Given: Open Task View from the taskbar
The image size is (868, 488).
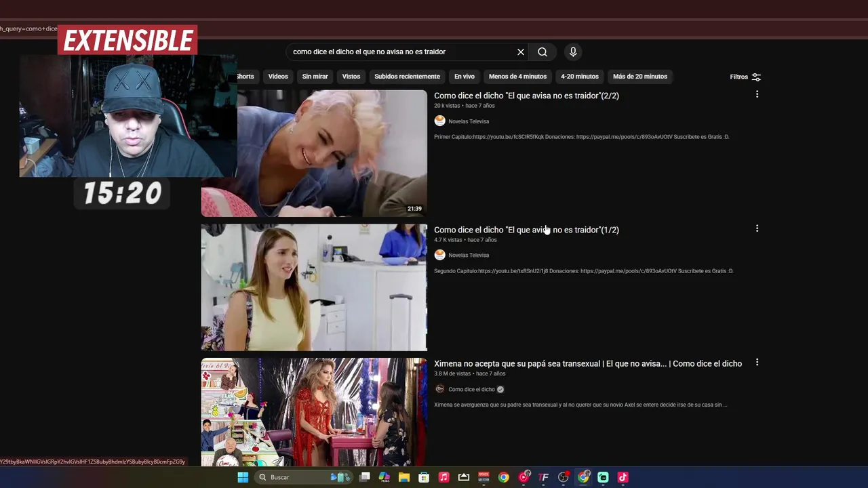Looking at the screenshot, I should point(364,477).
